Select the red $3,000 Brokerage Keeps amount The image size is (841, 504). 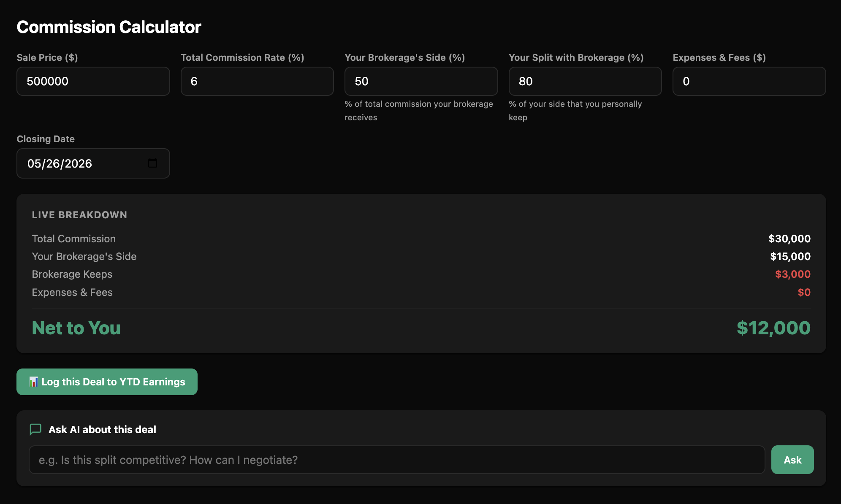(793, 274)
